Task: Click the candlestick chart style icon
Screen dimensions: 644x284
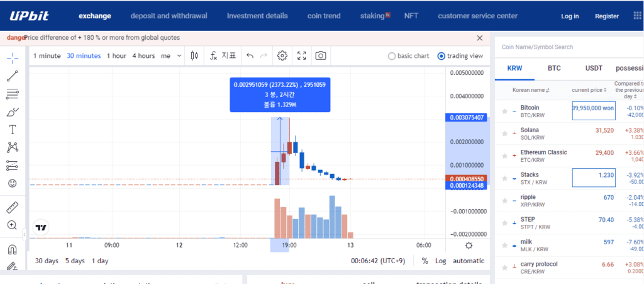Action: (195, 56)
